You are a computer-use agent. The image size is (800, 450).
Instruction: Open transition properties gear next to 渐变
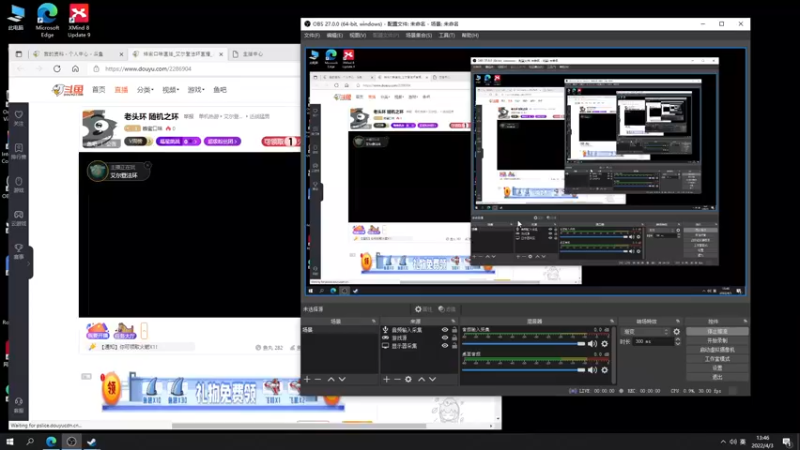(x=677, y=332)
